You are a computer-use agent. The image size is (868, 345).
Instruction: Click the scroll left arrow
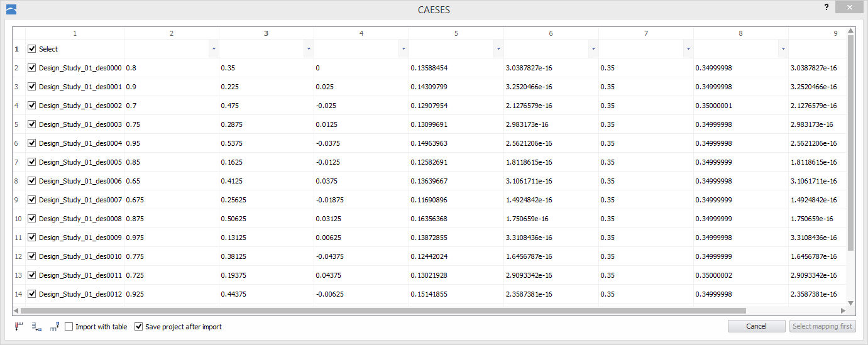(16, 310)
